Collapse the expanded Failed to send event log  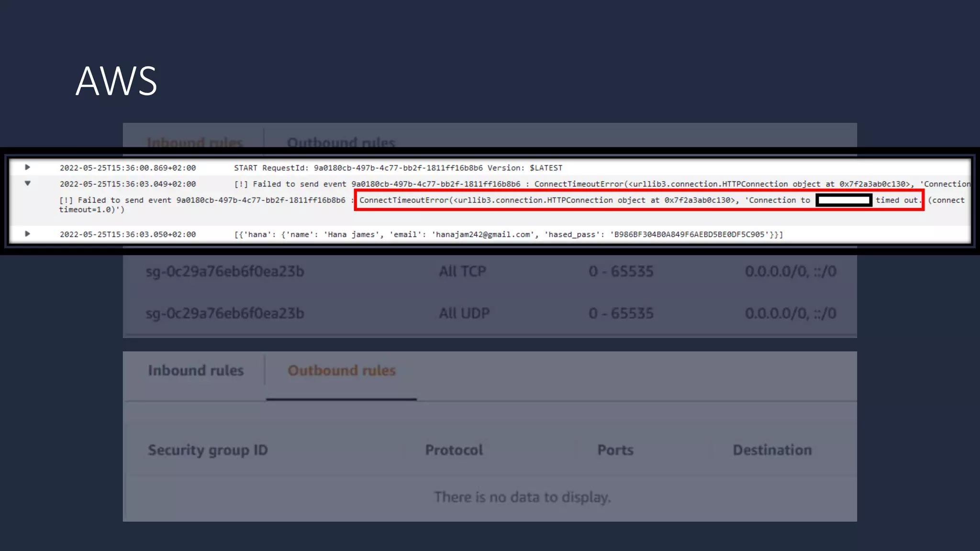pos(27,183)
